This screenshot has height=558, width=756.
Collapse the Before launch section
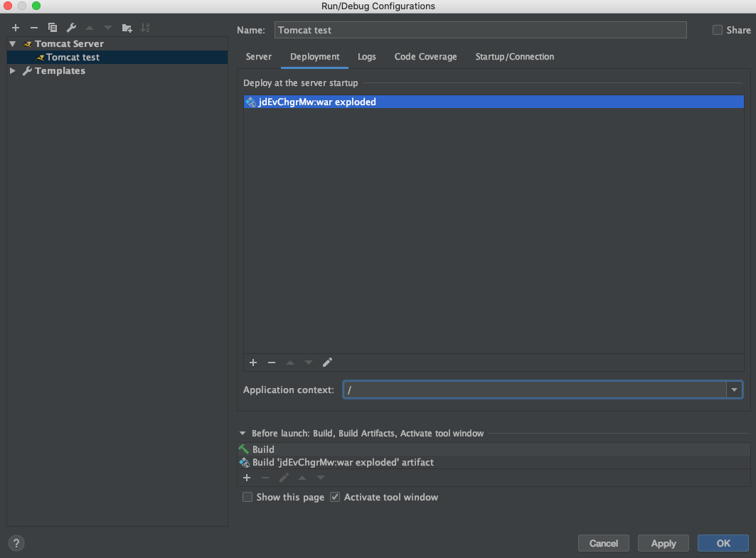point(243,433)
